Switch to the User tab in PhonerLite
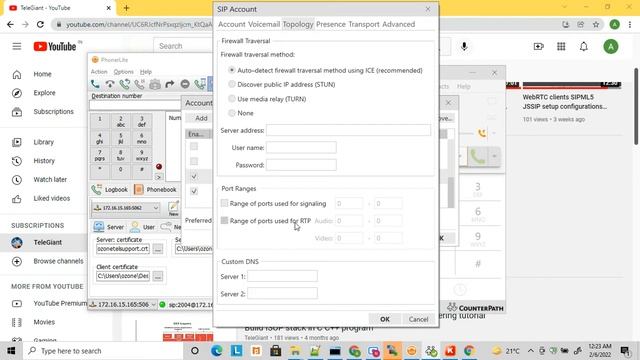 coord(143,227)
